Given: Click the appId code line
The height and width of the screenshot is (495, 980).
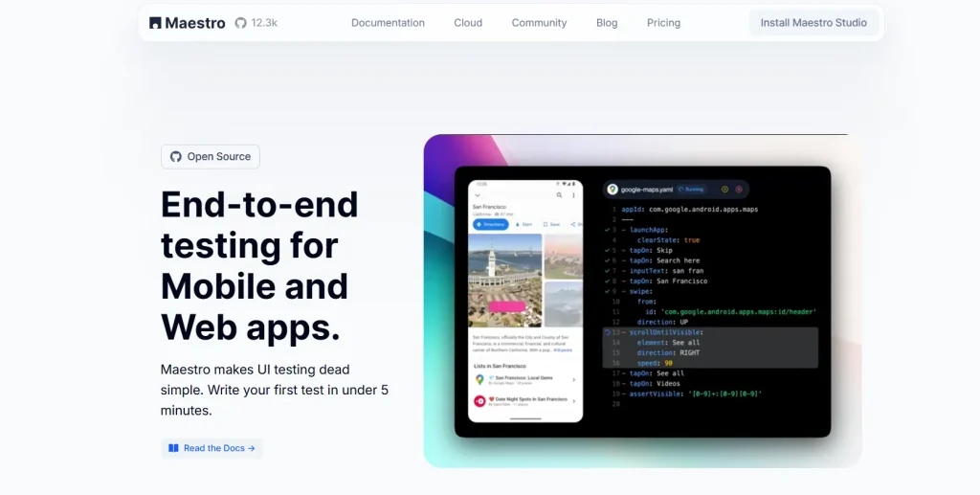Looking at the screenshot, I should click(689, 210).
